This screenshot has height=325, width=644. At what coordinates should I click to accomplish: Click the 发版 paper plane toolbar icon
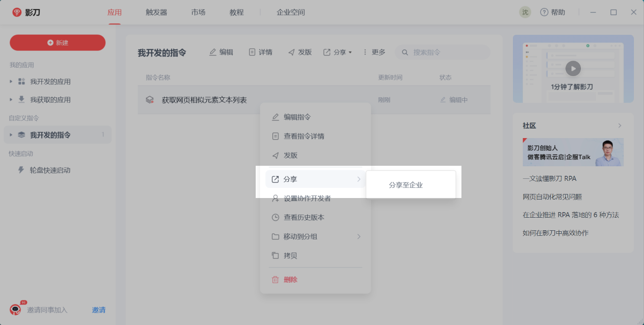coord(291,52)
